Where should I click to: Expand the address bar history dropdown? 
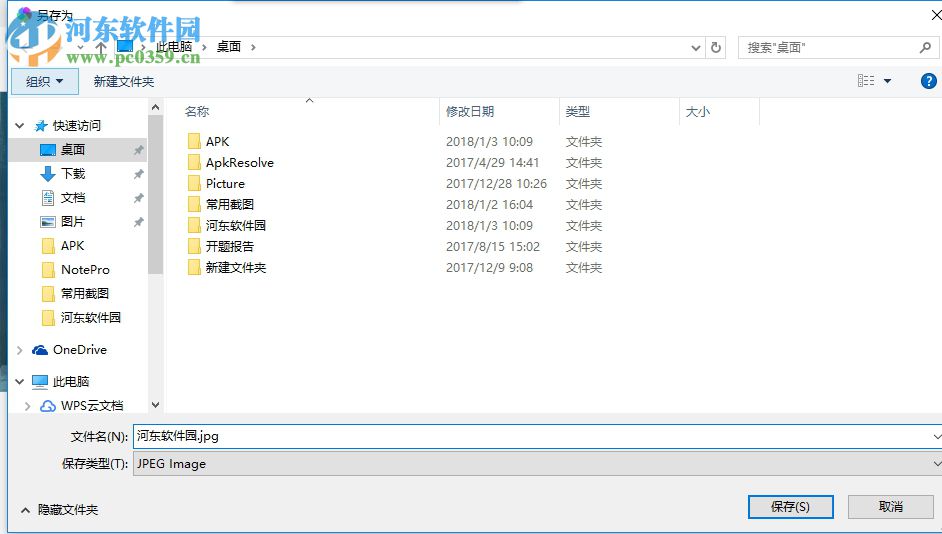pyautogui.click(x=696, y=47)
